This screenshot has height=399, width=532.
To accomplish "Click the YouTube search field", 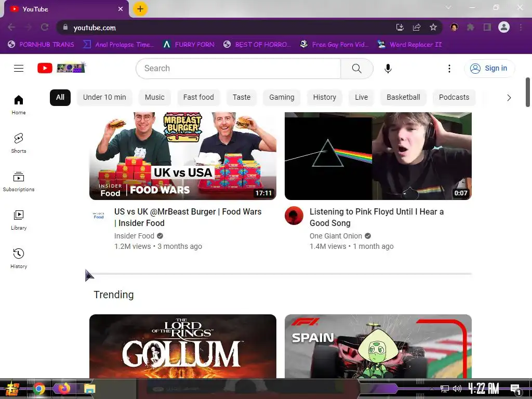I will [238, 69].
